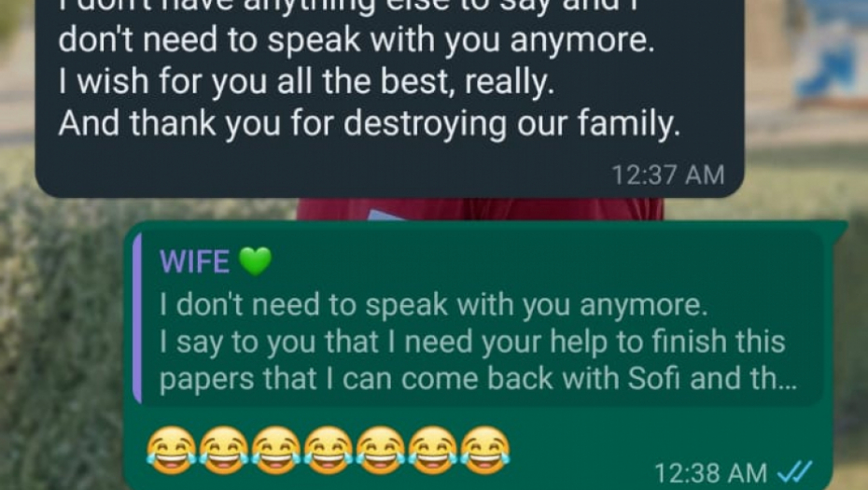Tap the quoted reply preview from WIFE

[x=478, y=318]
